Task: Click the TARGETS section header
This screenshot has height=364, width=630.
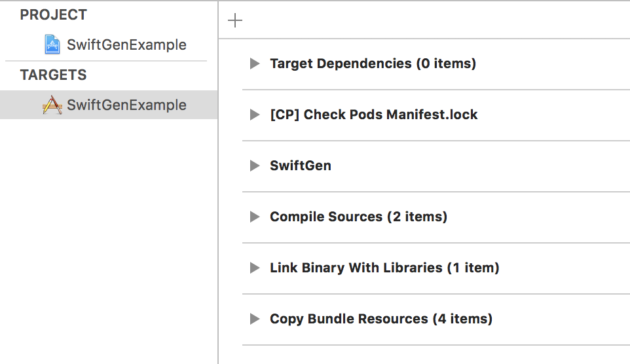Action: 54,75
